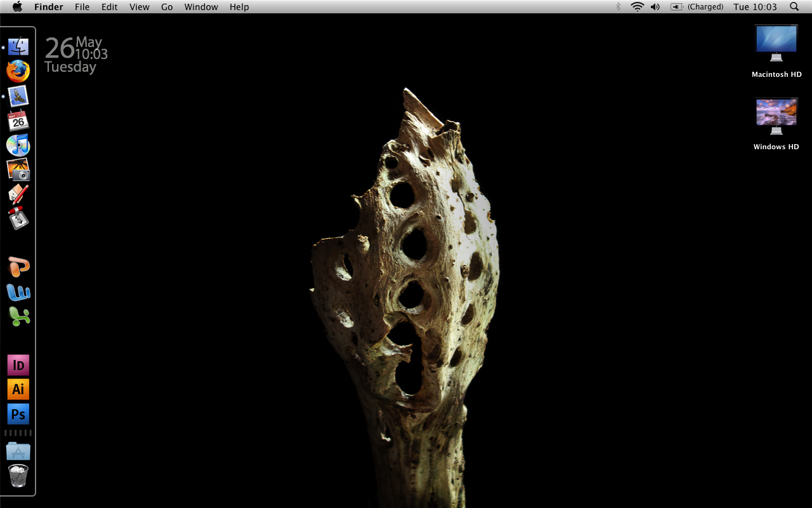Viewport: 812px width, 508px height.
Task: Click the desktop date widget showing 26 May
Action: [76, 55]
